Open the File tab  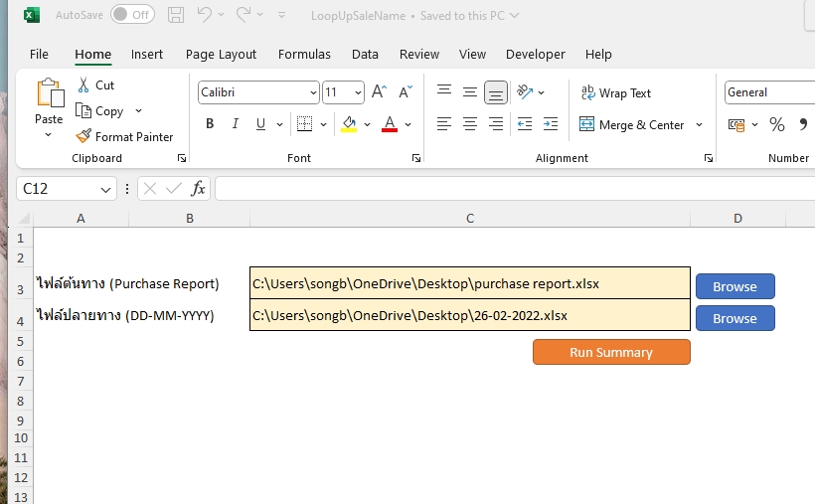[39, 54]
